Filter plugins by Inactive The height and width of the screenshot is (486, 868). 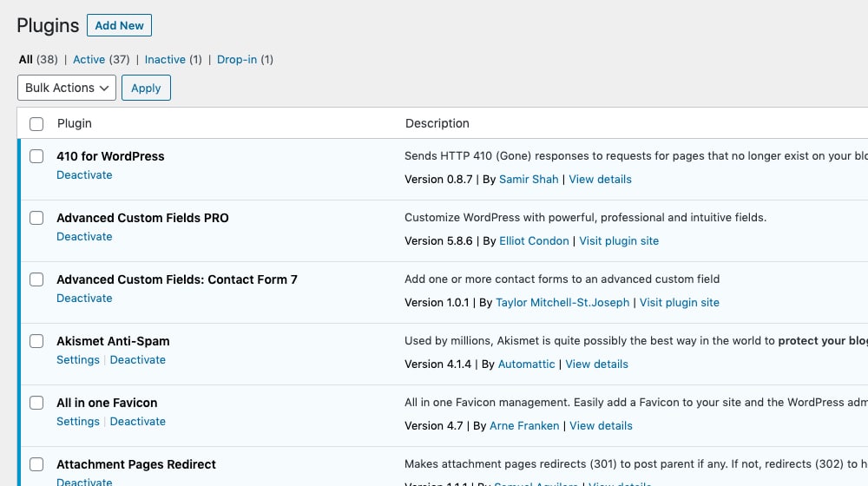[x=165, y=59]
